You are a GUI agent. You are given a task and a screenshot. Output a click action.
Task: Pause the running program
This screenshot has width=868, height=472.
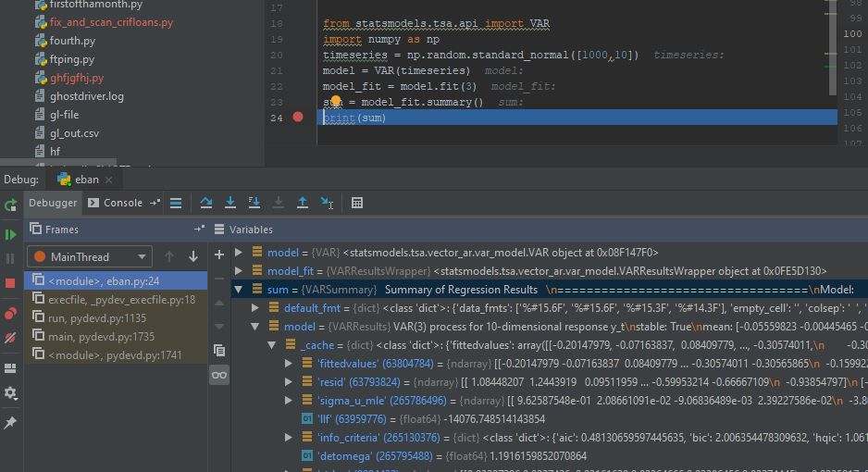(10, 258)
